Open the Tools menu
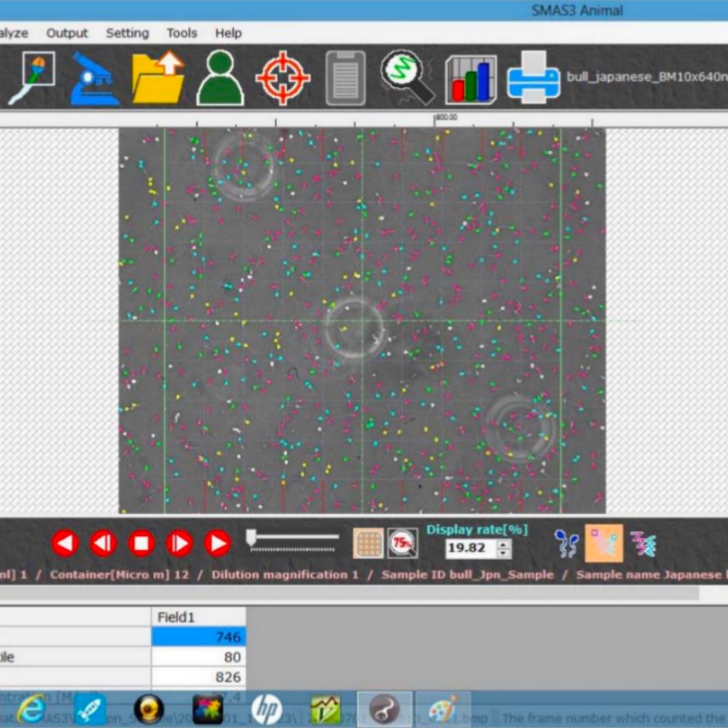728x728 pixels. click(182, 33)
